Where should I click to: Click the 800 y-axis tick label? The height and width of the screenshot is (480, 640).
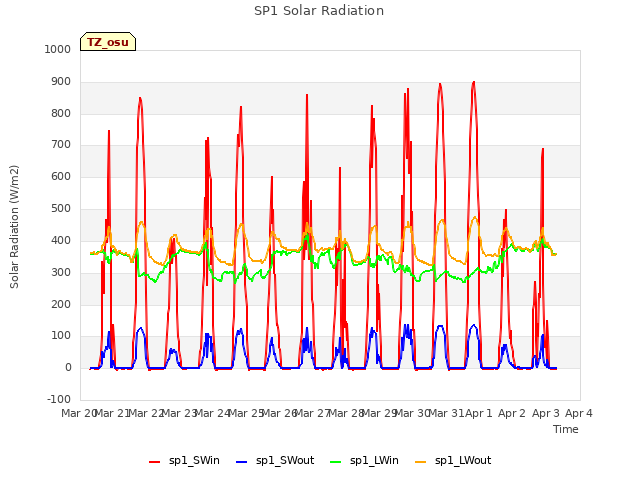point(61,113)
